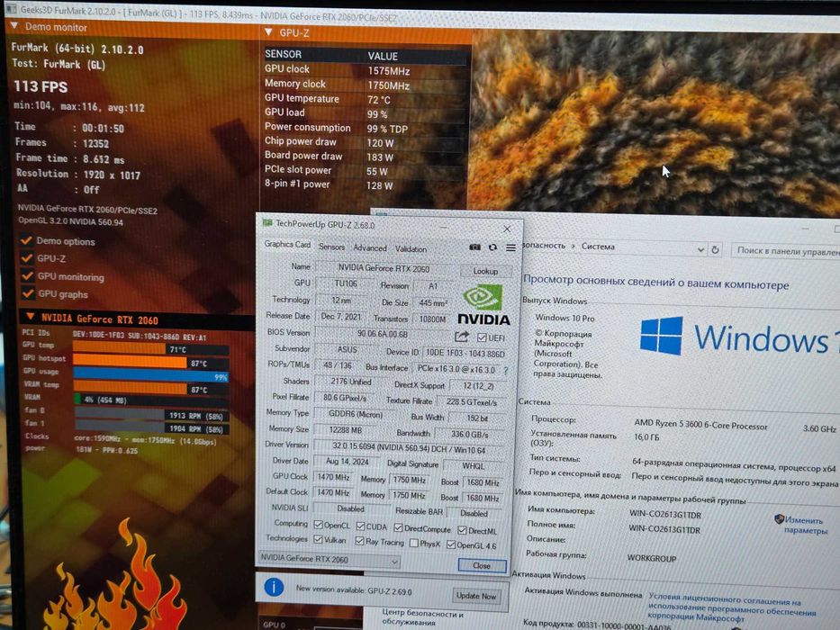Screen dimensions: 840x630
Task: Click the GPU-Z title bar app icon
Action: [267, 223]
